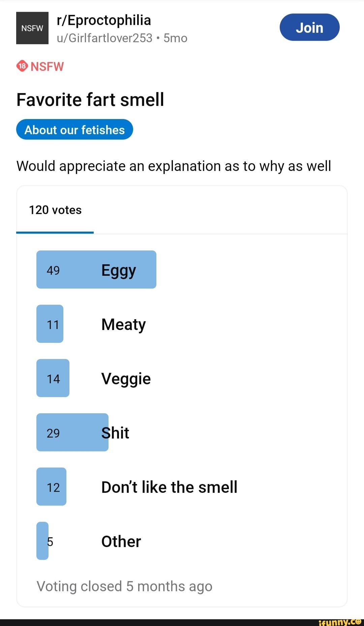Click the Other poll option
364x626 pixels.
[x=121, y=541]
